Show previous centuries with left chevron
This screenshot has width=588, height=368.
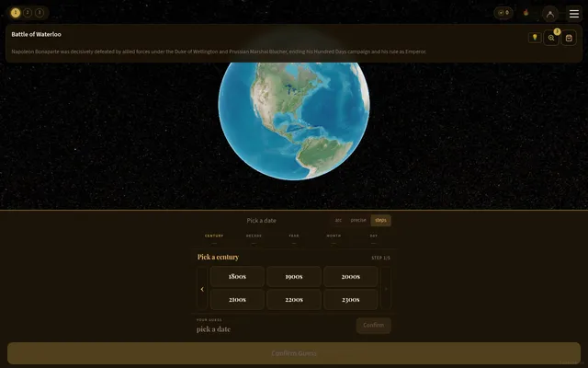click(202, 288)
